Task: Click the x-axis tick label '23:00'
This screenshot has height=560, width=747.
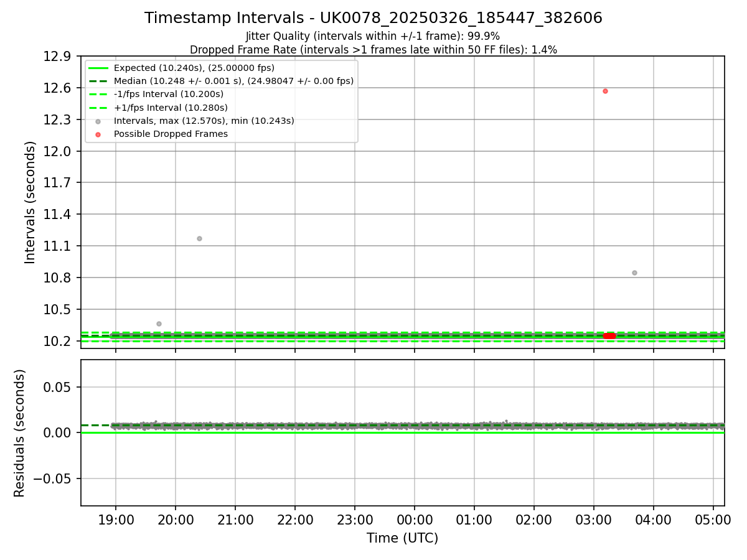Action: (x=355, y=520)
